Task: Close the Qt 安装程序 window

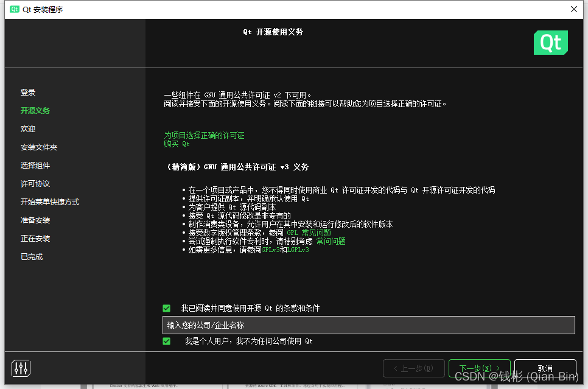Action: 574,9
